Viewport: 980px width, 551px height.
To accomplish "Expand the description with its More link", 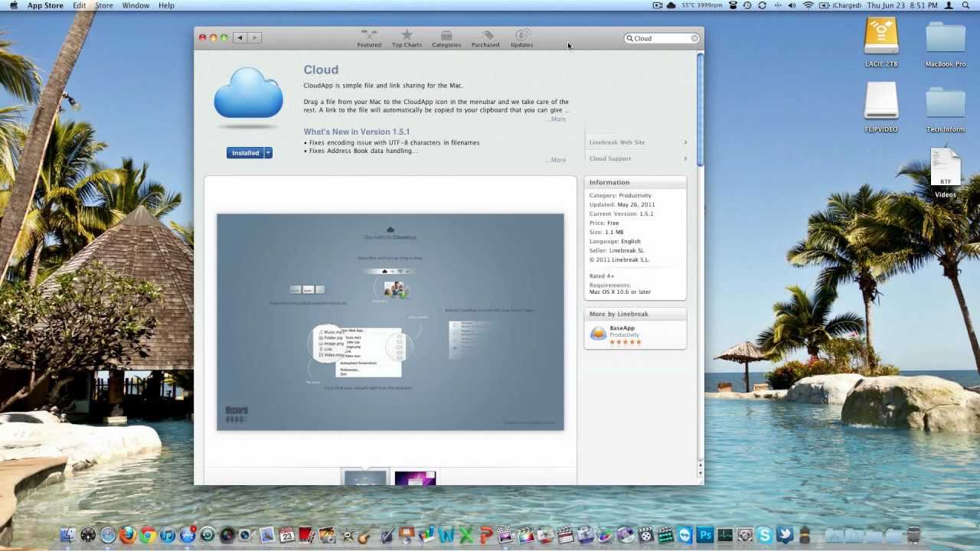I will pyautogui.click(x=557, y=119).
